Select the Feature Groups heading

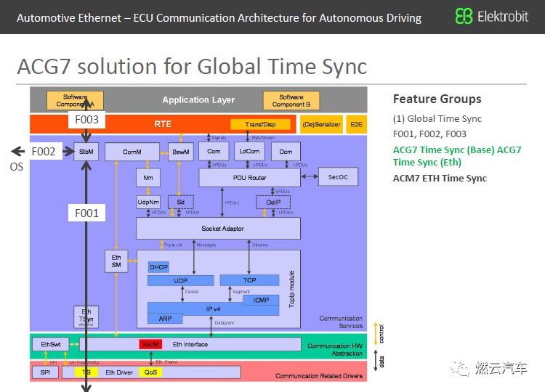click(x=437, y=99)
